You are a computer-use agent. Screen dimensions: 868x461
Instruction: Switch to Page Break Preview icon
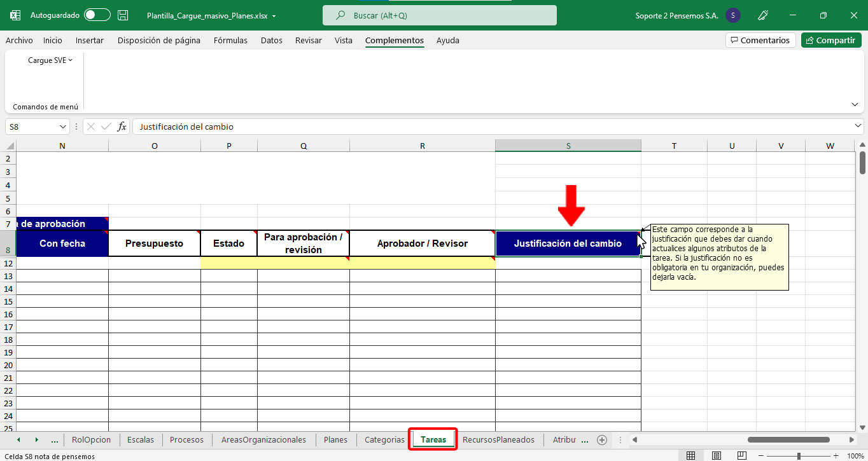click(742, 455)
